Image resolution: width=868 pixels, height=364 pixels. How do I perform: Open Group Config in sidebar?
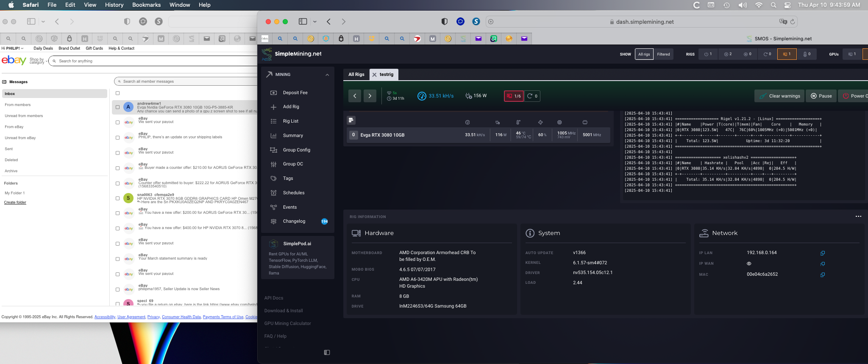(x=296, y=150)
